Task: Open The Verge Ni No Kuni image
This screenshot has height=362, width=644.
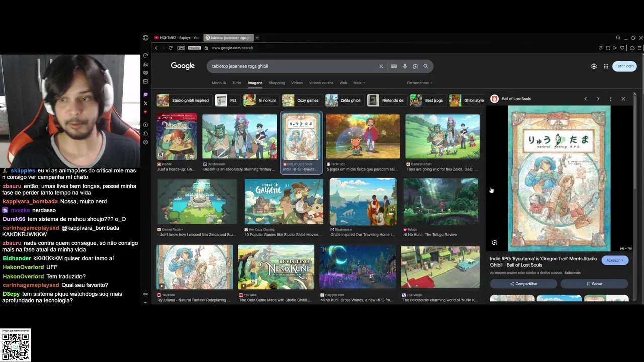Action: (441, 267)
